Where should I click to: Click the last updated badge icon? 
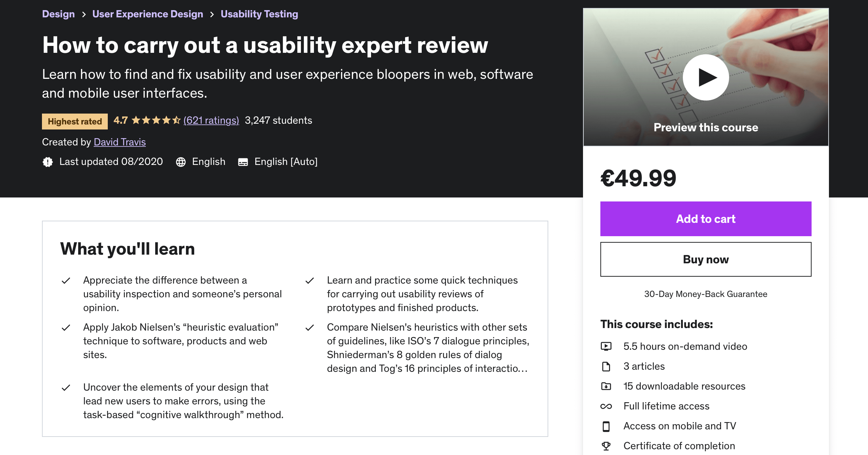click(48, 162)
